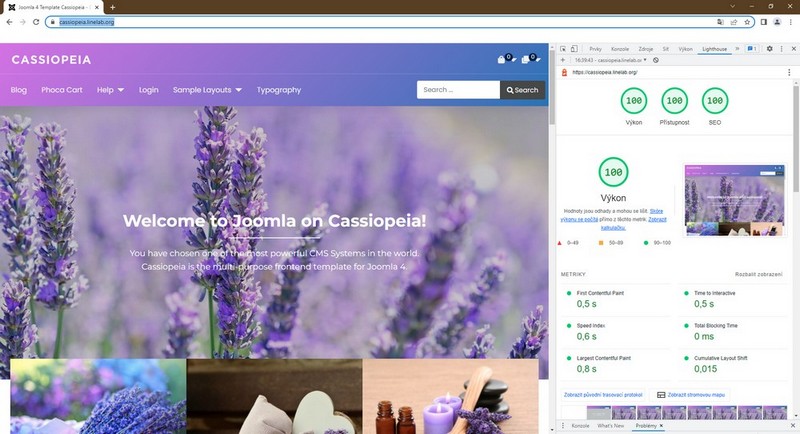
Task: Open the Lighthouse report tools menu
Action: point(789,72)
